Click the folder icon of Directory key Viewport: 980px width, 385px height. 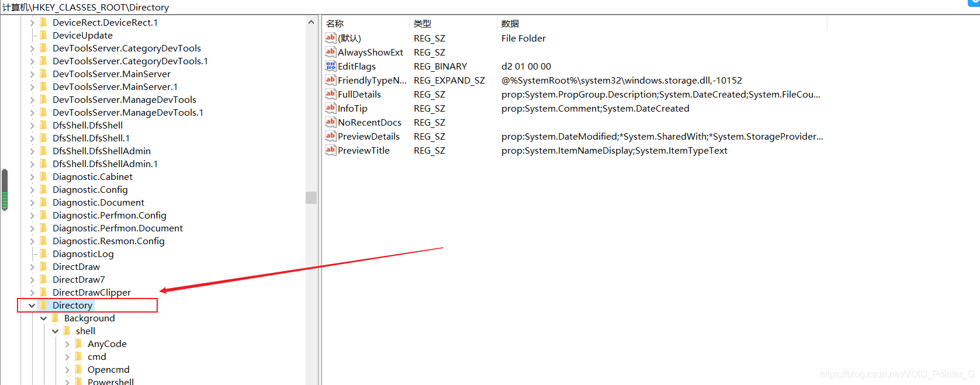point(43,305)
